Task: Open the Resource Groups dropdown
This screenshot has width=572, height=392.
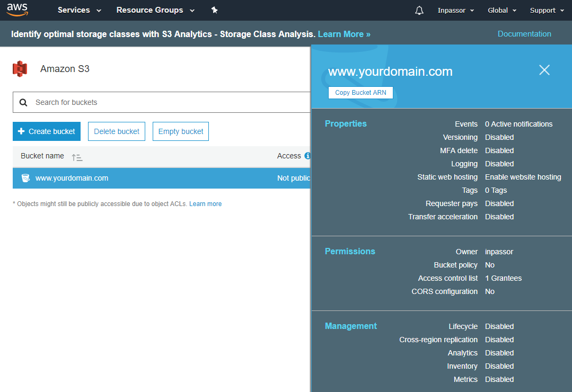Action: (x=155, y=10)
